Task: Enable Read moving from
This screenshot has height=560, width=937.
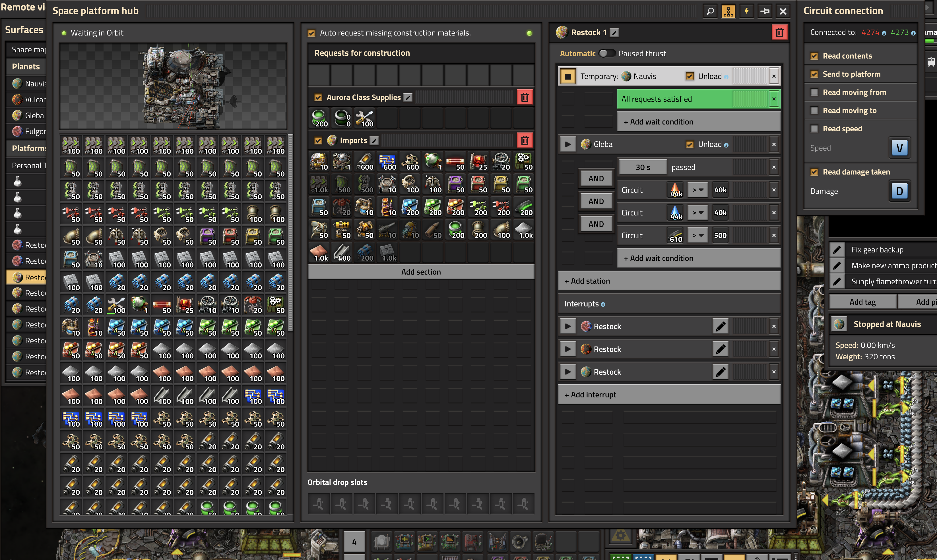Action: tap(814, 92)
